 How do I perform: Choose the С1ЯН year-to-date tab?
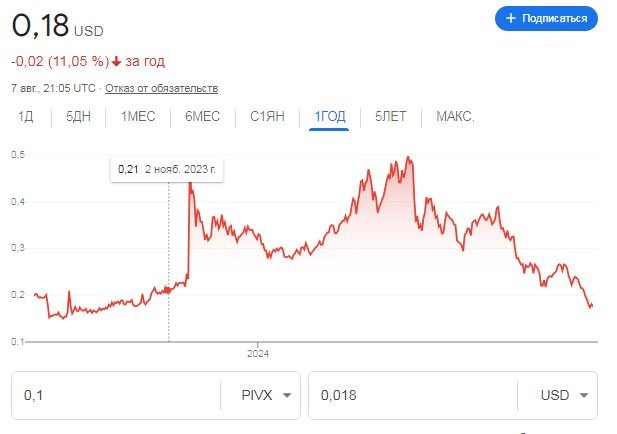tap(267, 117)
